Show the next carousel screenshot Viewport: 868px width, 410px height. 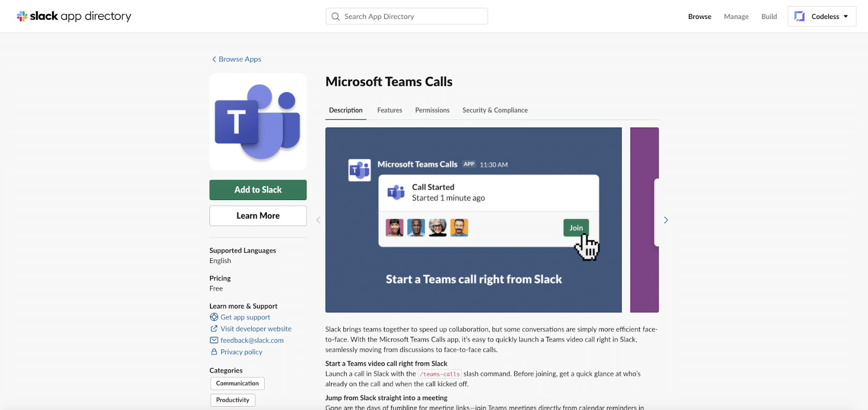pos(666,220)
